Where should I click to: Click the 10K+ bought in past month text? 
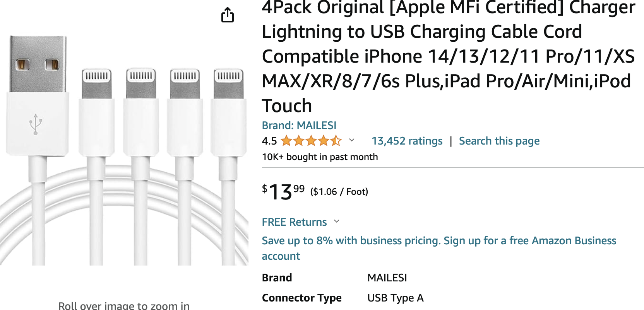320,157
